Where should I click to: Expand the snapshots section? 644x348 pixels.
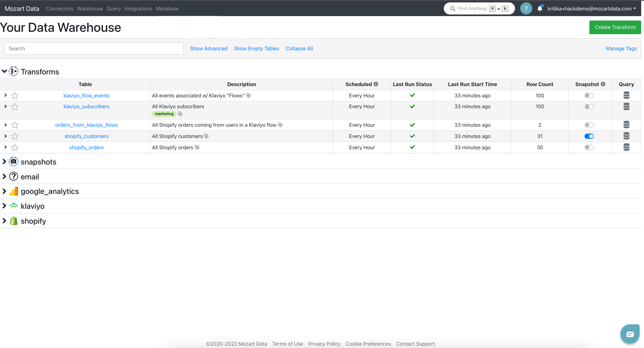pos(4,162)
